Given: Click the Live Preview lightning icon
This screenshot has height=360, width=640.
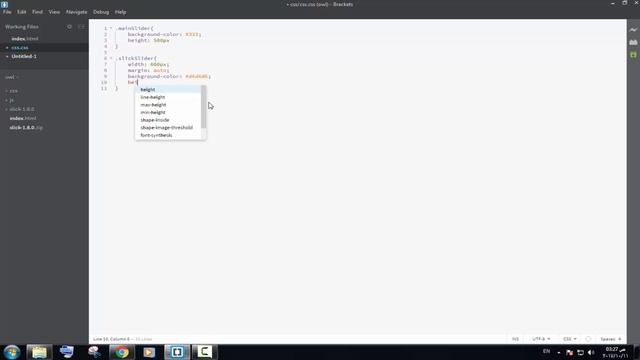Looking at the screenshot, I should [x=633, y=30].
